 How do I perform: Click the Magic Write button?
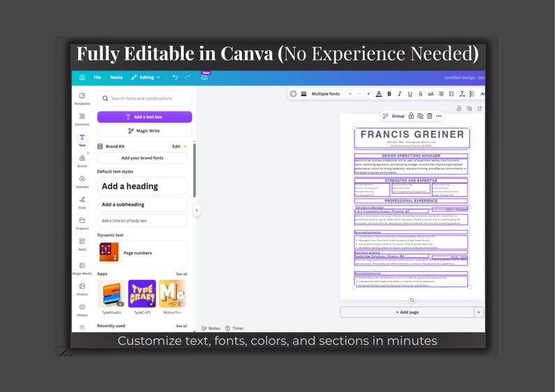(145, 131)
